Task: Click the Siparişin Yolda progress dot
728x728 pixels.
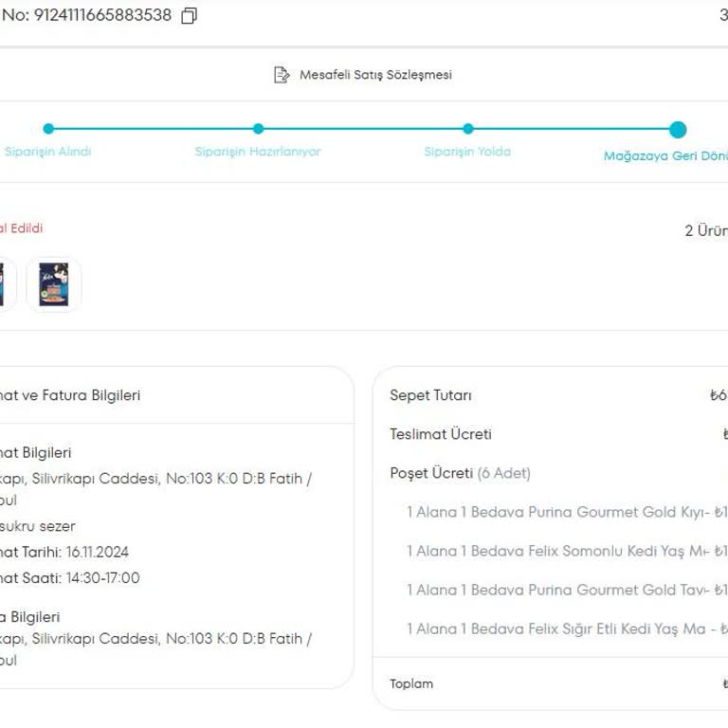Action: pos(467,129)
